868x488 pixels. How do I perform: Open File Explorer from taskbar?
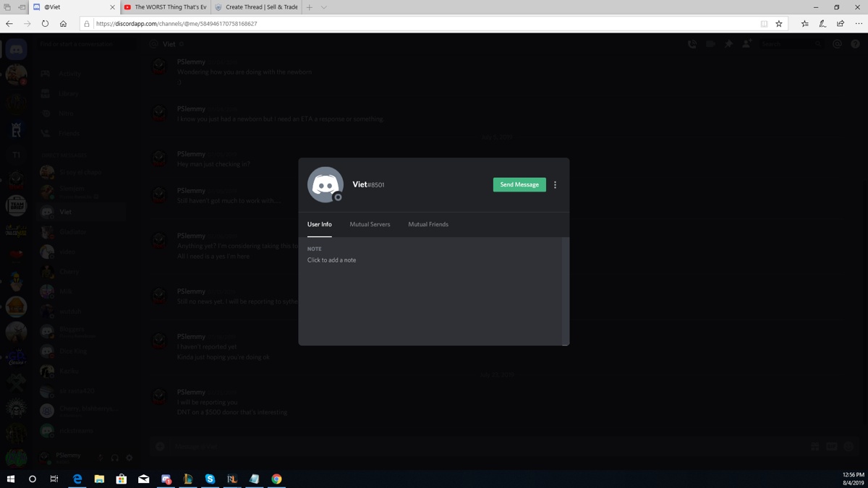[99, 479]
